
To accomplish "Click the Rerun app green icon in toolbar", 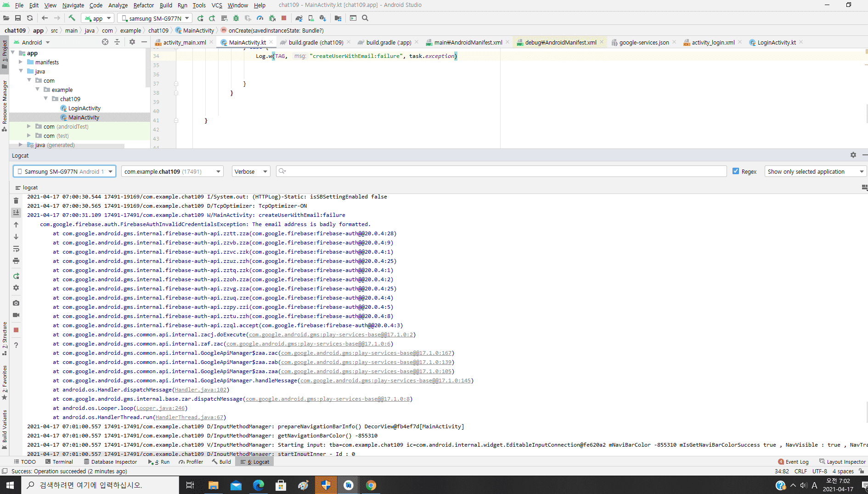I will click(x=200, y=18).
